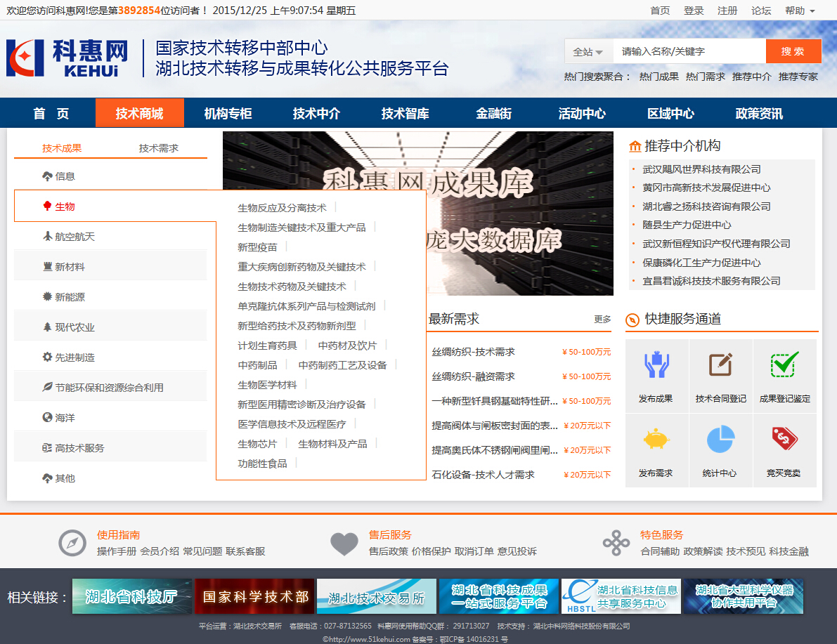Click 热门成果 hot search link

[x=658, y=77]
